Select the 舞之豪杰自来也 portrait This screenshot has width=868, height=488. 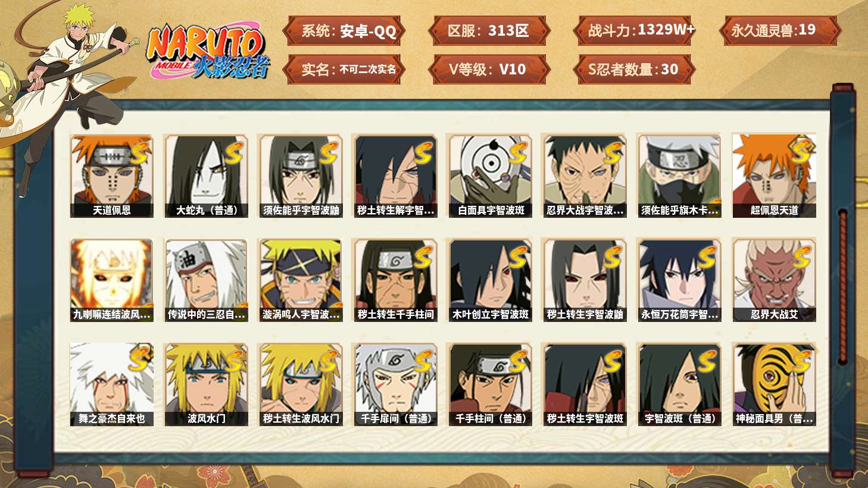111,384
